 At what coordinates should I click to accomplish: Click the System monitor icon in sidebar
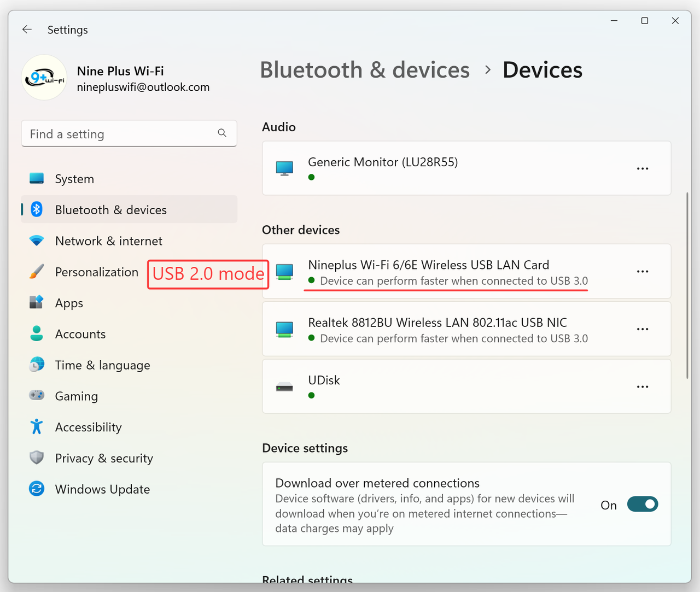click(37, 179)
